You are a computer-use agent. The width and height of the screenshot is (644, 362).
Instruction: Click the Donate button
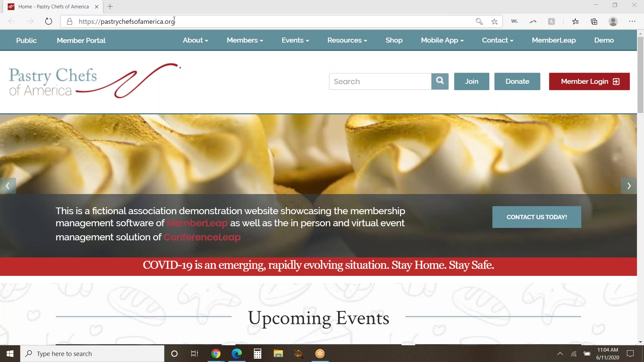coord(517,81)
